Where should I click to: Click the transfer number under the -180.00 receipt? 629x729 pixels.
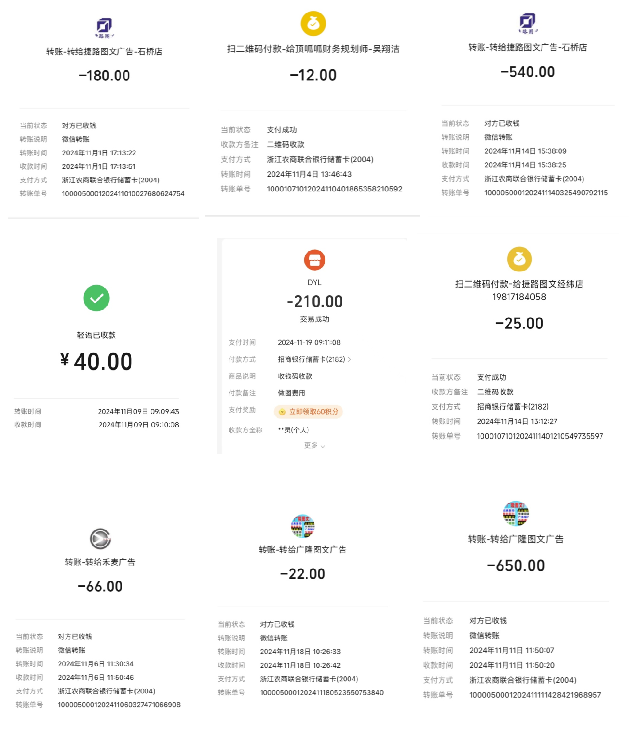click(x=123, y=193)
